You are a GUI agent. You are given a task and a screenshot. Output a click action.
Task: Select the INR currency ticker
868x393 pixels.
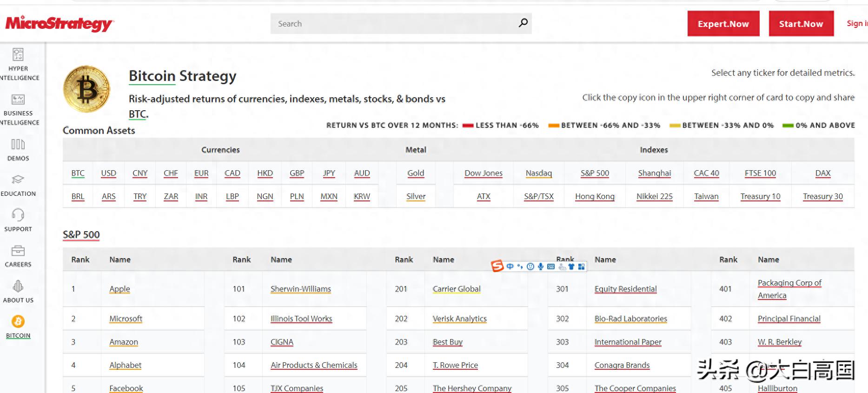(x=201, y=196)
